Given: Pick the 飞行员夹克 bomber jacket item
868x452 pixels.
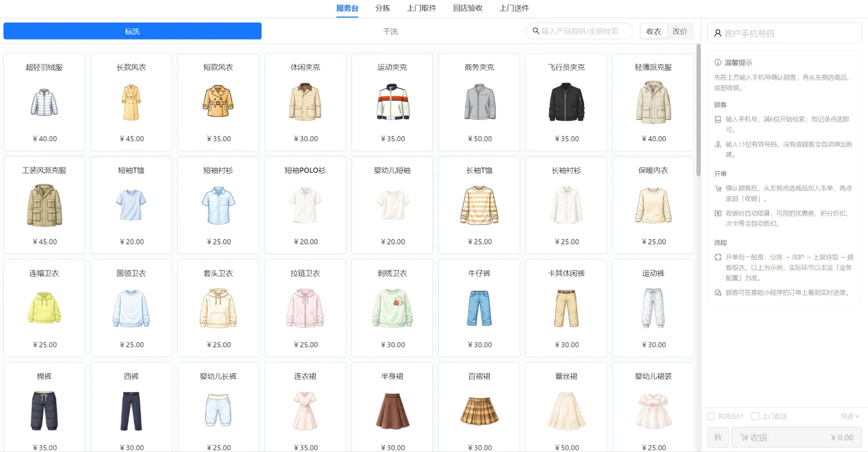Looking at the screenshot, I should pos(566,102).
